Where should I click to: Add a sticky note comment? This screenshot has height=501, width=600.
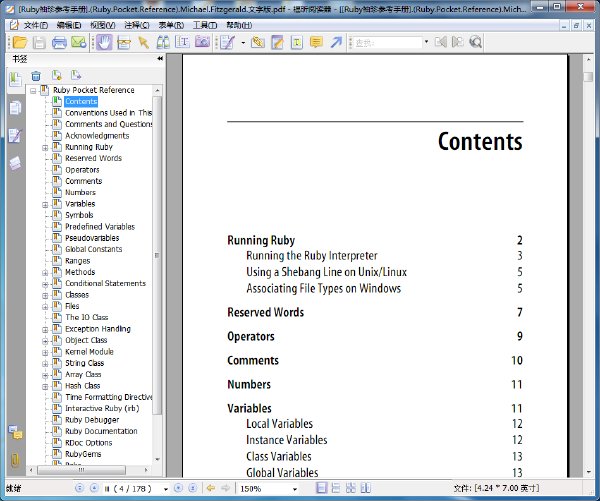click(316, 42)
